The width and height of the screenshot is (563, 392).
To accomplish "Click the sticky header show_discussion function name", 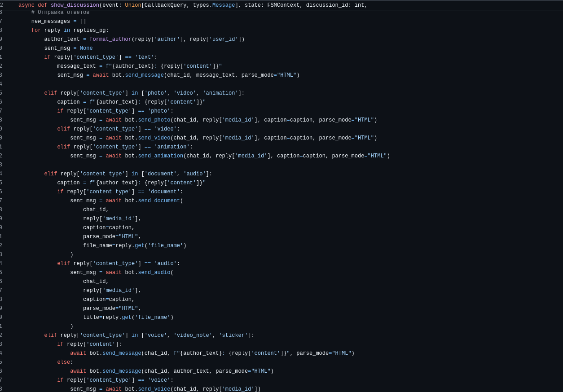I will 75,5.
